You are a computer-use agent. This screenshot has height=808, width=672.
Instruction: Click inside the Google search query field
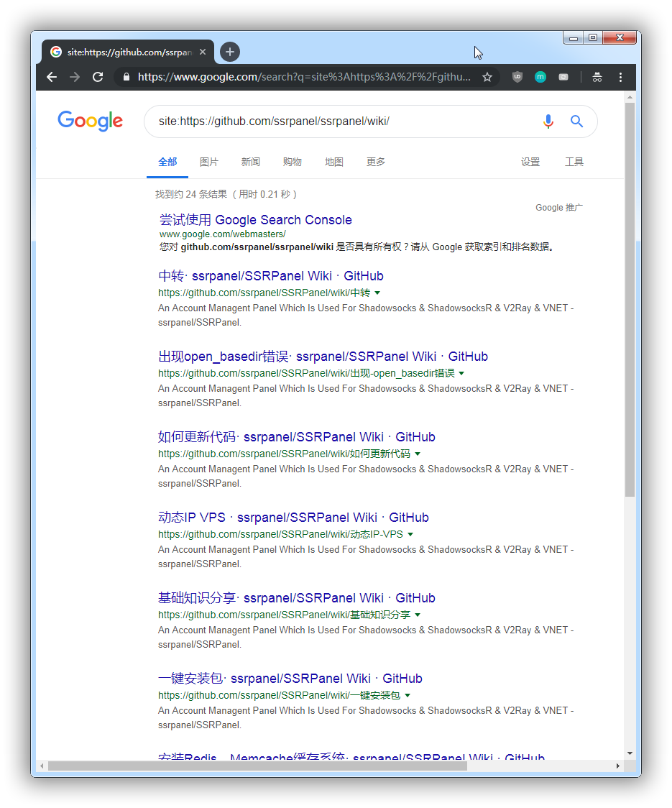340,121
